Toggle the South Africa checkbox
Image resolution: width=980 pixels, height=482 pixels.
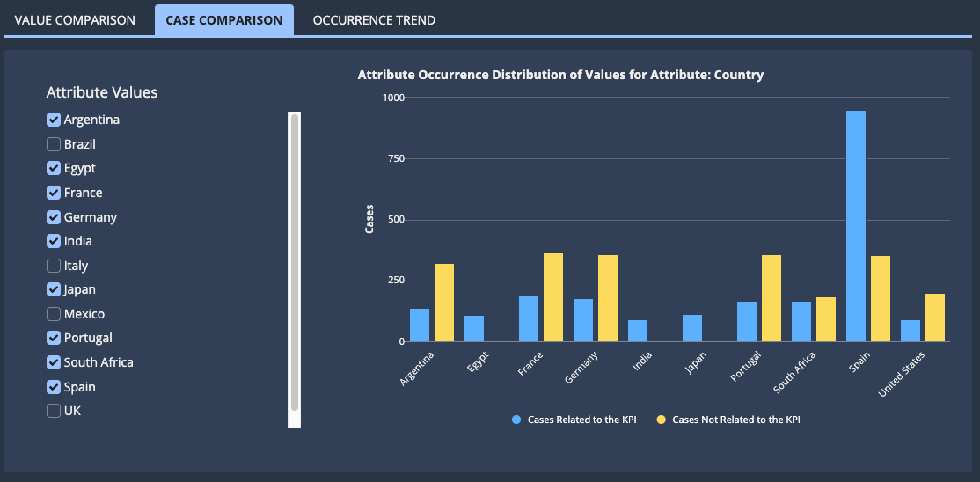coord(54,362)
